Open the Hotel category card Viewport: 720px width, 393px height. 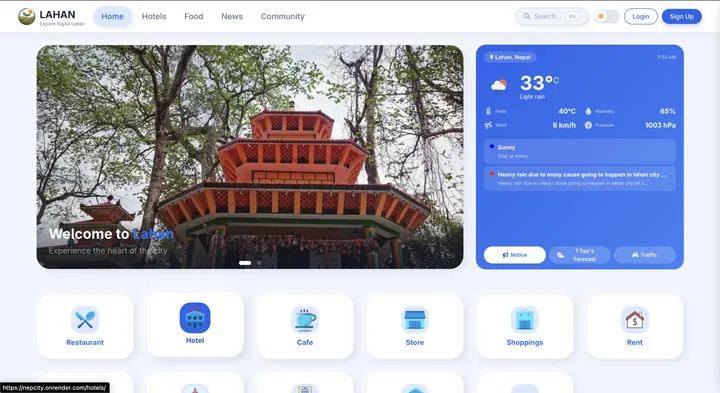coord(195,325)
